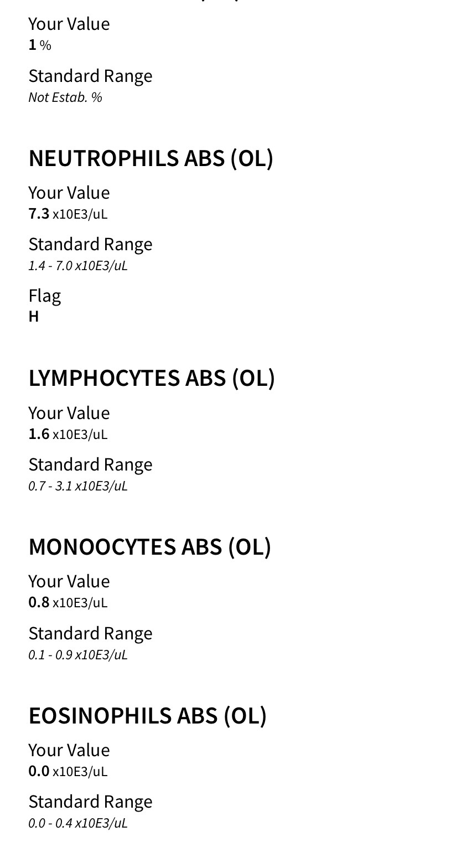Click the H flag indicator
This screenshot has width=451, height=868.
click(x=34, y=317)
